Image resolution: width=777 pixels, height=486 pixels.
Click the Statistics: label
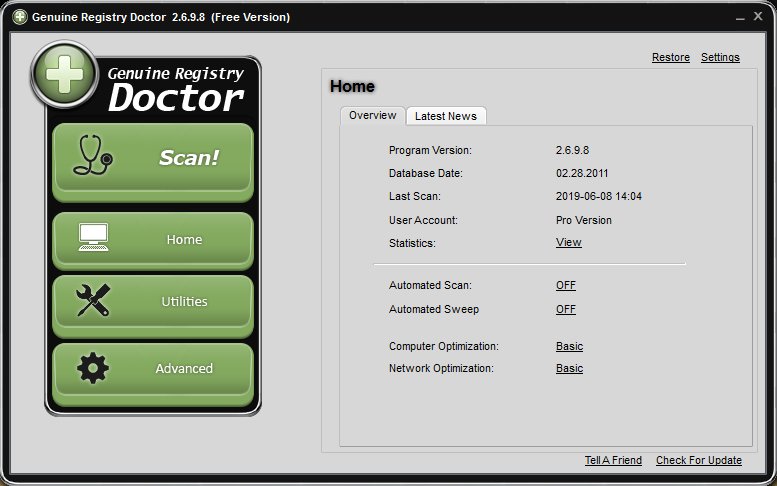click(412, 243)
